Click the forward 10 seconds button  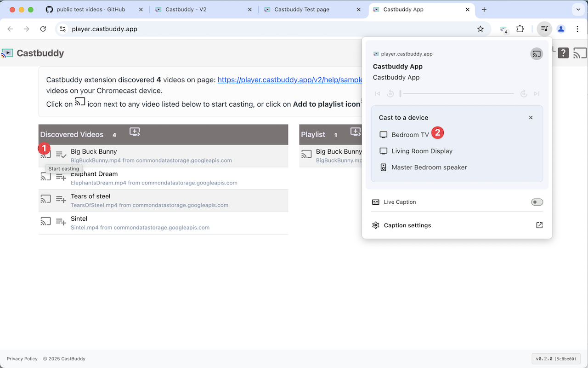tap(524, 93)
